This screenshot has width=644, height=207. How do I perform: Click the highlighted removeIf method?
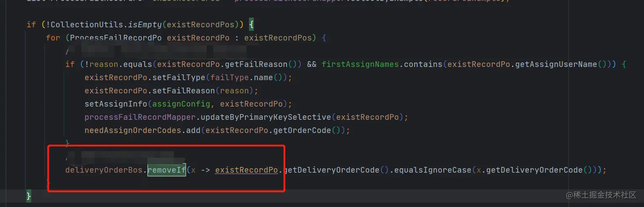pyautogui.click(x=167, y=170)
